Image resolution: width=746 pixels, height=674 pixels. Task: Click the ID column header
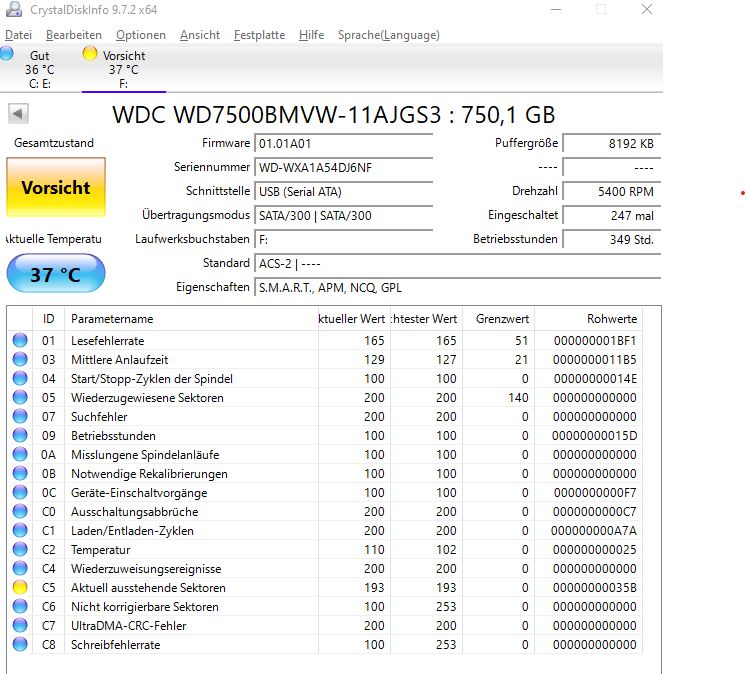pyautogui.click(x=49, y=319)
